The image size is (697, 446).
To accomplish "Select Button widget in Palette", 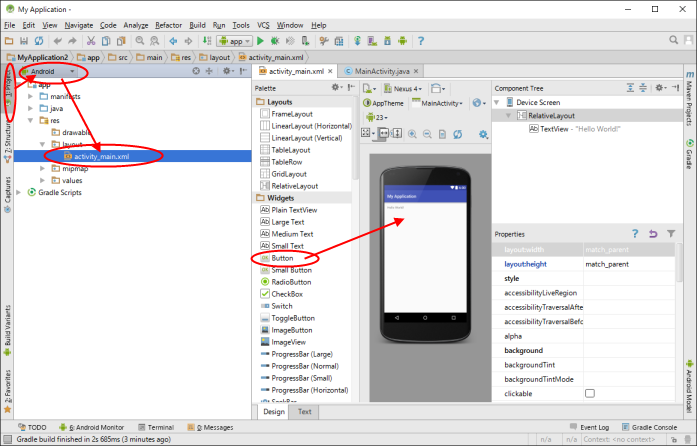I will pyautogui.click(x=282, y=258).
